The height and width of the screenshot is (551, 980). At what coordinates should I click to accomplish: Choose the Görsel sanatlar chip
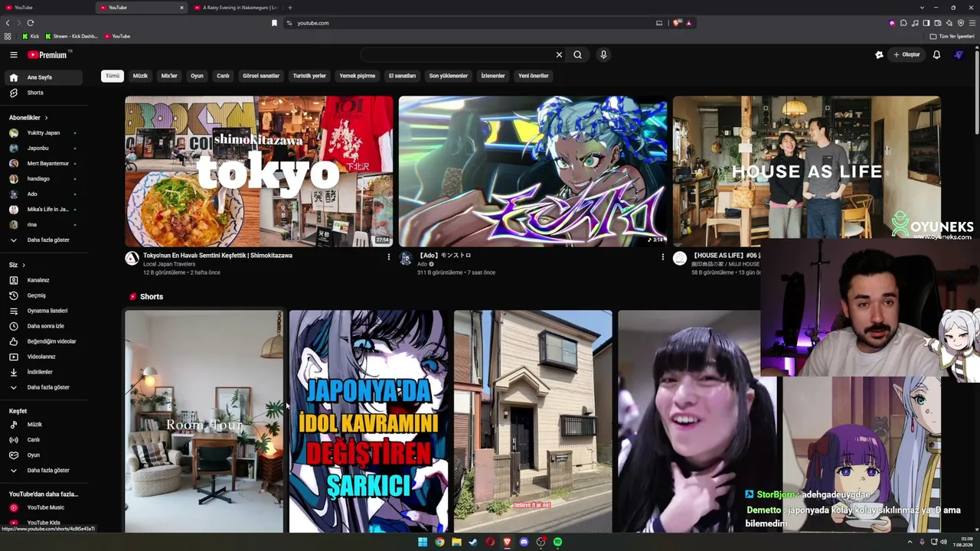click(x=261, y=76)
